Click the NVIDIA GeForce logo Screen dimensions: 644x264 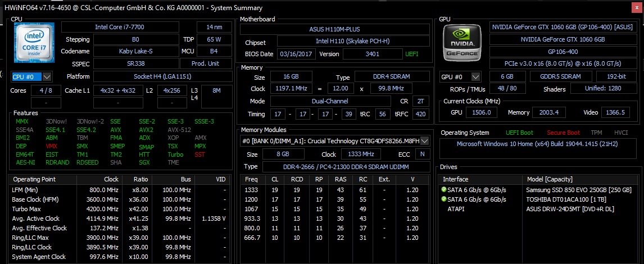pos(463,42)
